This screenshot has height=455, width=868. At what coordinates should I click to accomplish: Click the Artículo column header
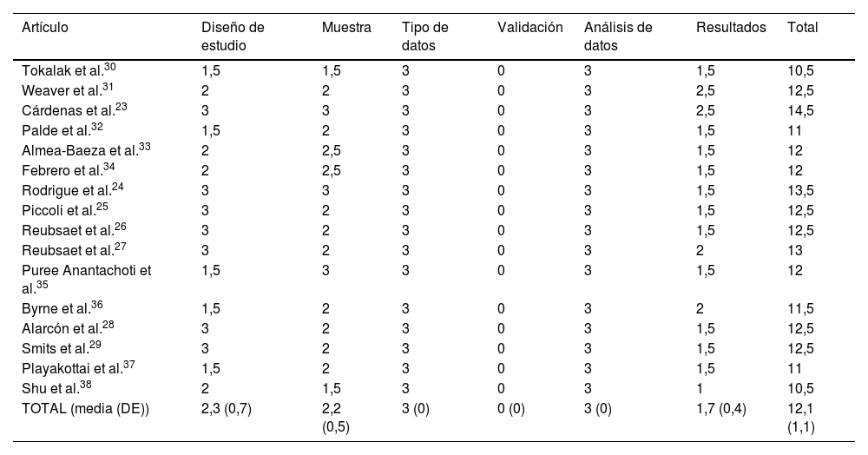pos(45,28)
